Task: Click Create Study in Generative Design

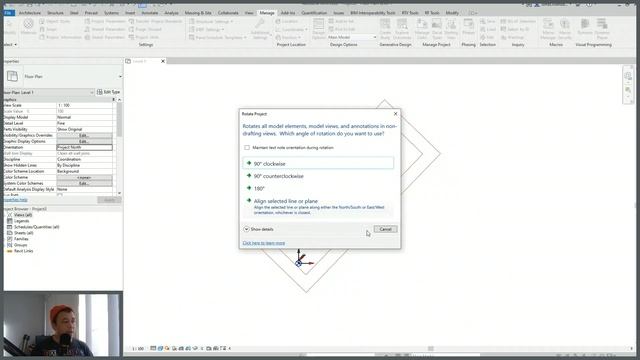Action: coord(385,29)
